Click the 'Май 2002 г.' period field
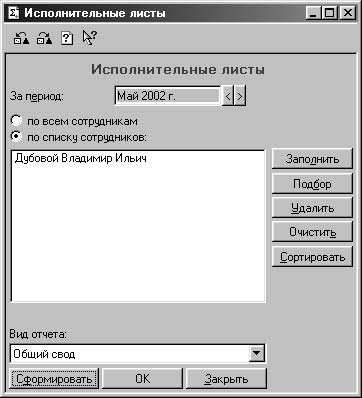The image size is (362, 398). (x=167, y=96)
